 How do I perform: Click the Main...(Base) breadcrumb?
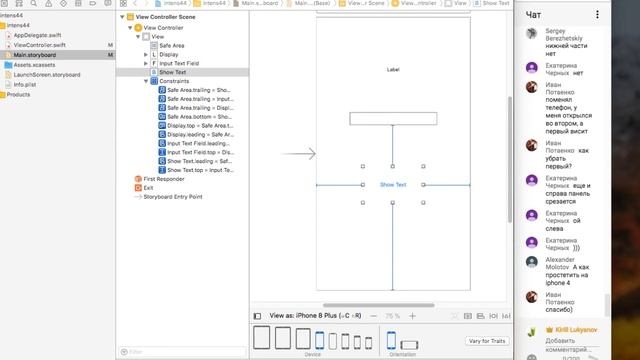[x=309, y=3]
